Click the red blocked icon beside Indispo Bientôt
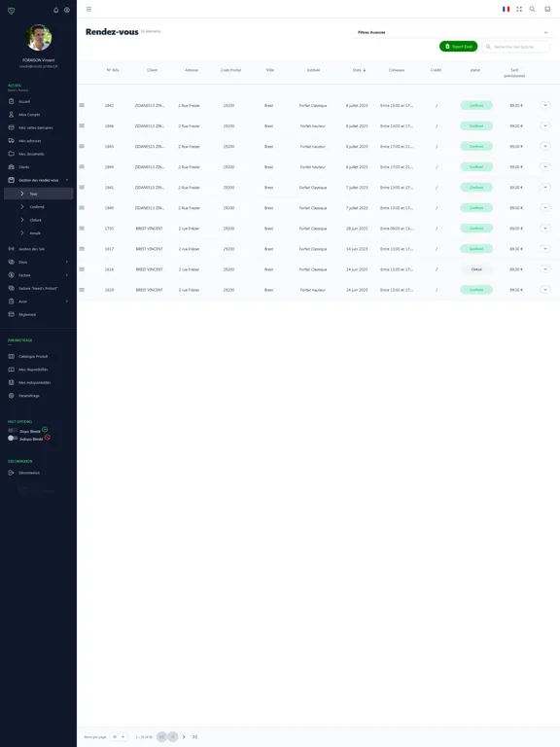This screenshot has width=560, height=747. click(x=47, y=438)
